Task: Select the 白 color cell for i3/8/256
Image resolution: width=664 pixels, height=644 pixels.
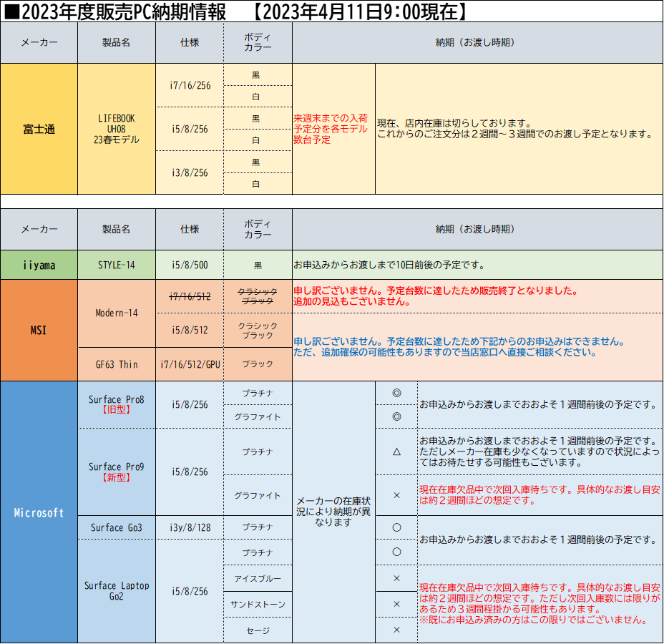Action: coord(258,184)
